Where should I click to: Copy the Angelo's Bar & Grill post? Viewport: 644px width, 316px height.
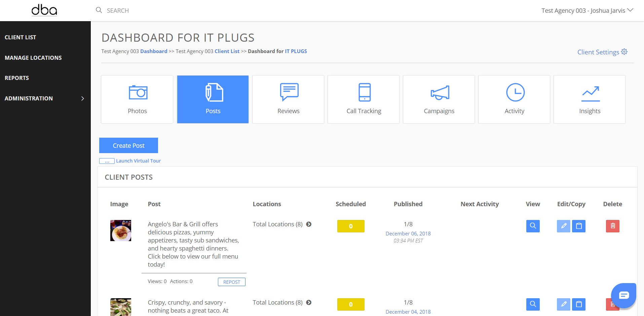coord(579,226)
